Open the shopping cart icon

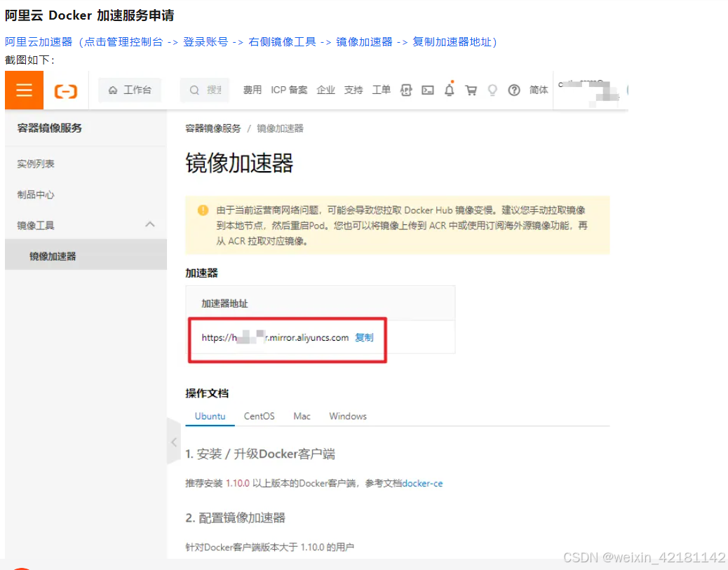tap(471, 90)
